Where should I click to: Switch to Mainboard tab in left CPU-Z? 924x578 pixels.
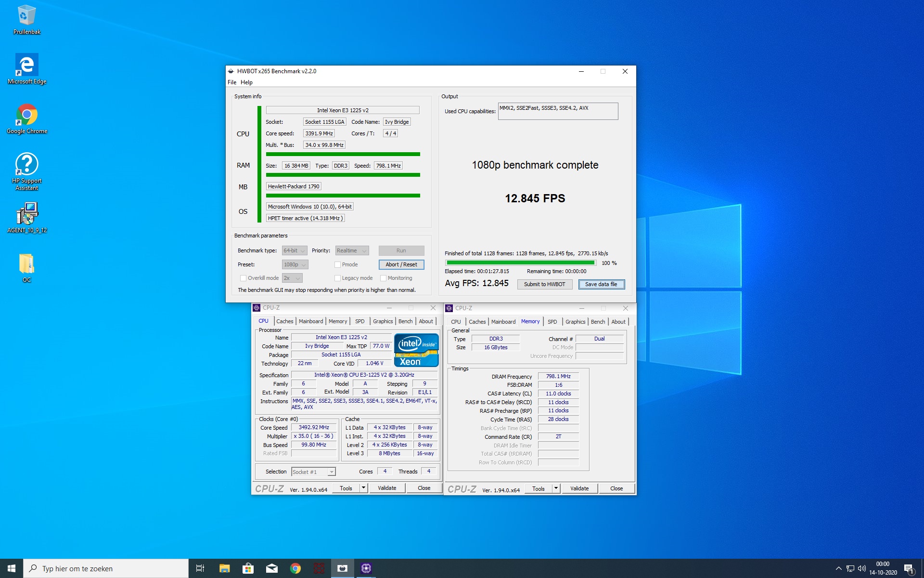[x=311, y=321]
